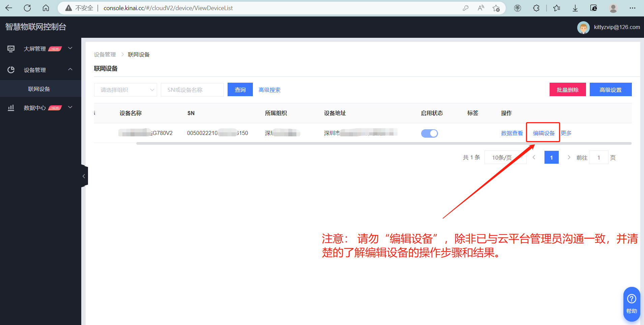Click the read aloud icon in address bar
Image resolution: width=644 pixels, height=325 pixels.
(x=481, y=8)
